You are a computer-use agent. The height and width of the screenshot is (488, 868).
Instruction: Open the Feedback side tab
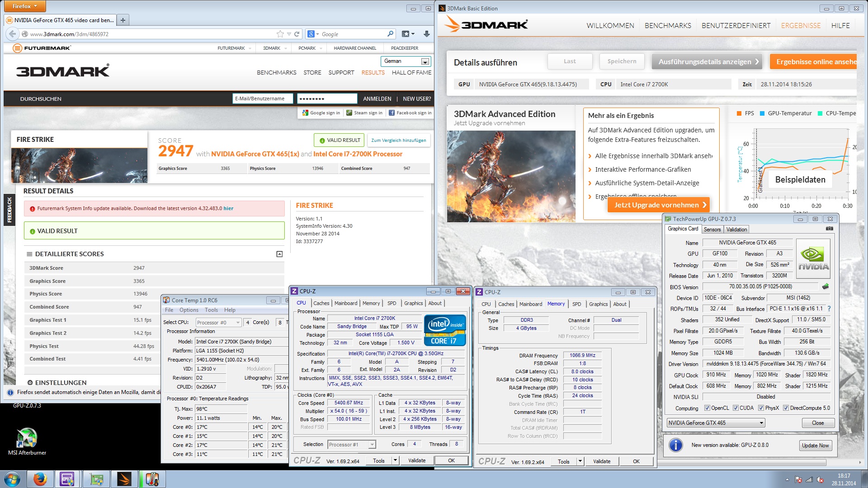click(9, 210)
